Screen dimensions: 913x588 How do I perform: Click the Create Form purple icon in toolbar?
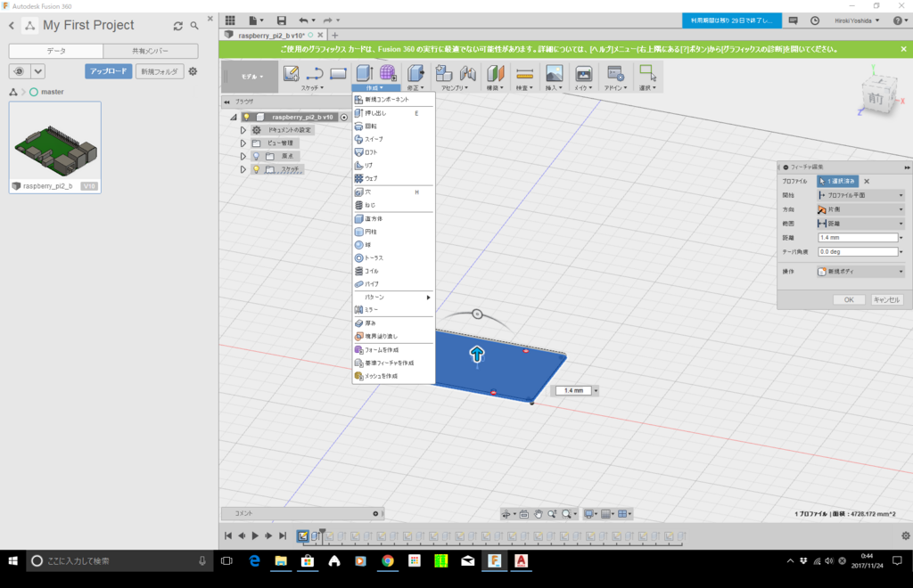(x=388, y=73)
